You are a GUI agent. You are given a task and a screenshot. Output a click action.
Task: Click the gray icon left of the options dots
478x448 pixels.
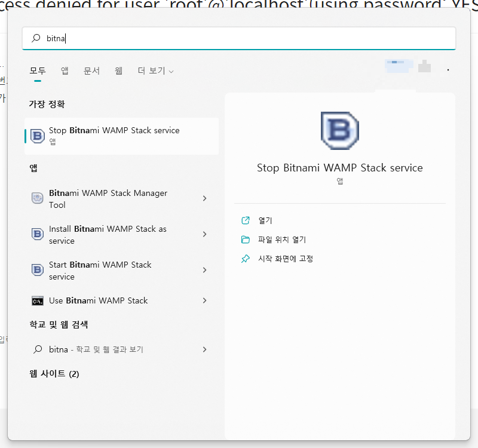point(424,66)
